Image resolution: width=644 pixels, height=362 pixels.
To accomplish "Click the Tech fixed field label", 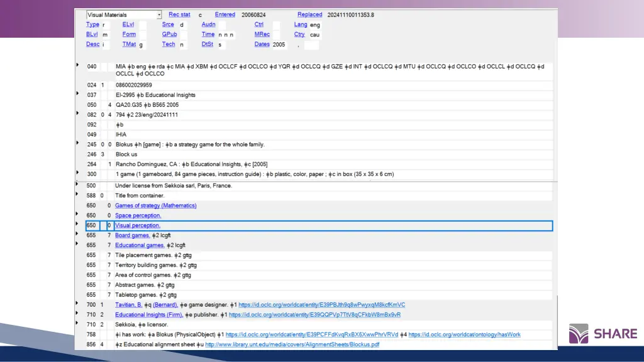I will [x=169, y=44].
